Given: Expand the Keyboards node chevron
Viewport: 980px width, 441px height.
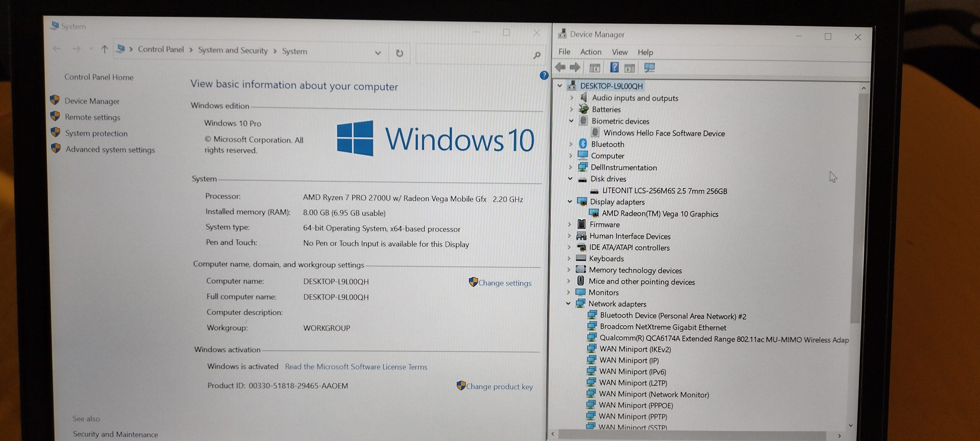Looking at the screenshot, I should (x=568, y=258).
